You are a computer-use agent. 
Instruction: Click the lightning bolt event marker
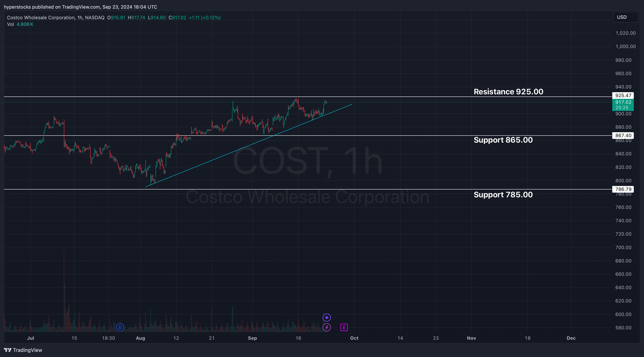(x=327, y=327)
